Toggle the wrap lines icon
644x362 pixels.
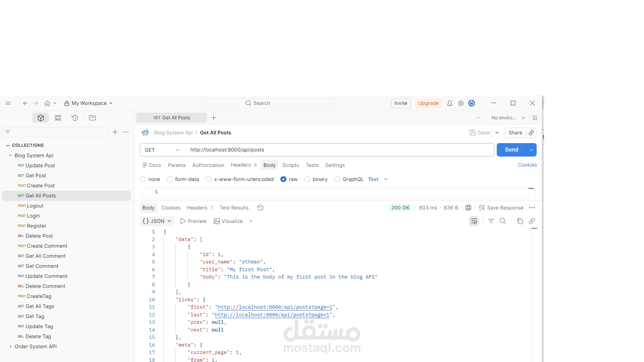pyautogui.click(x=474, y=221)
